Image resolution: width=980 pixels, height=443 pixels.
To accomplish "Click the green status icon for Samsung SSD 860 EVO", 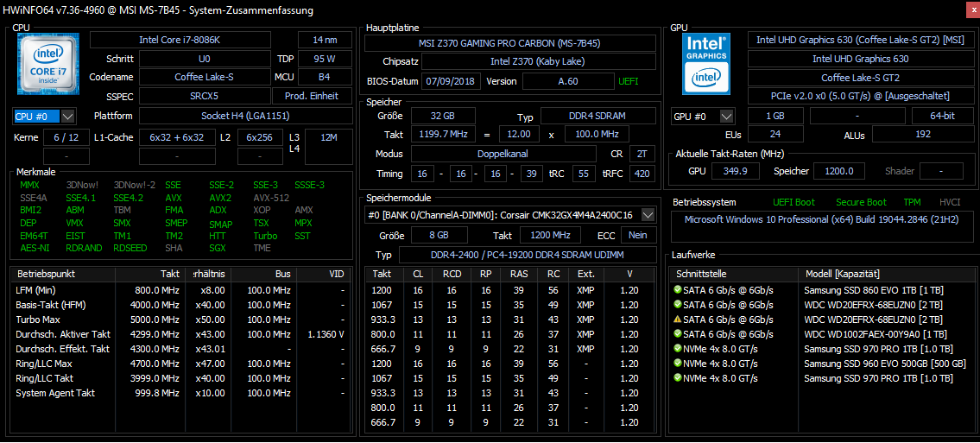I will (678, 290).
